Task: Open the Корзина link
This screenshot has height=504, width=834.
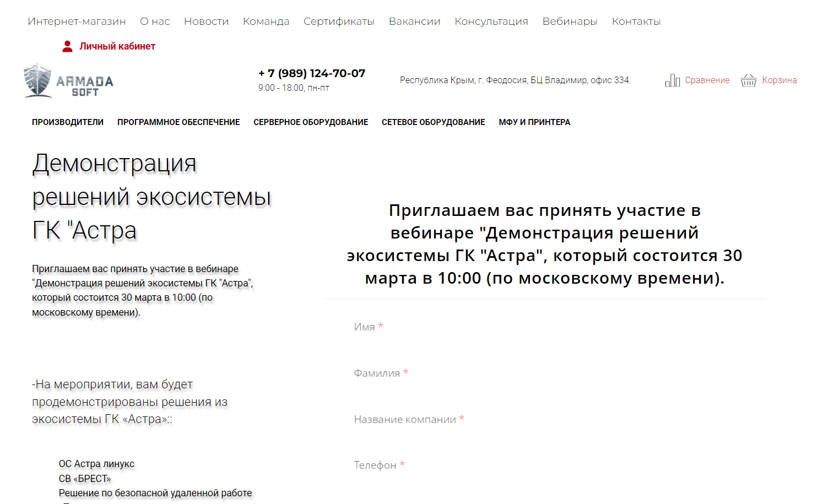Action: [x=779, y=80]
